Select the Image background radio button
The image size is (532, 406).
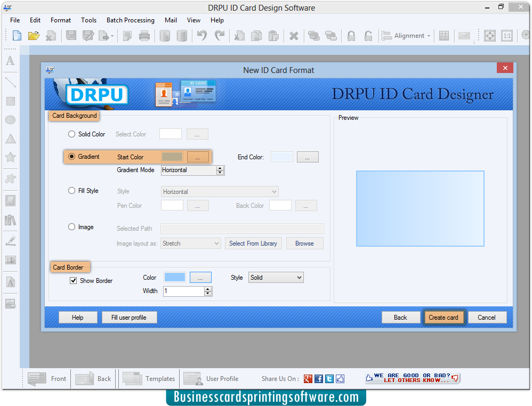pos(71,227)
